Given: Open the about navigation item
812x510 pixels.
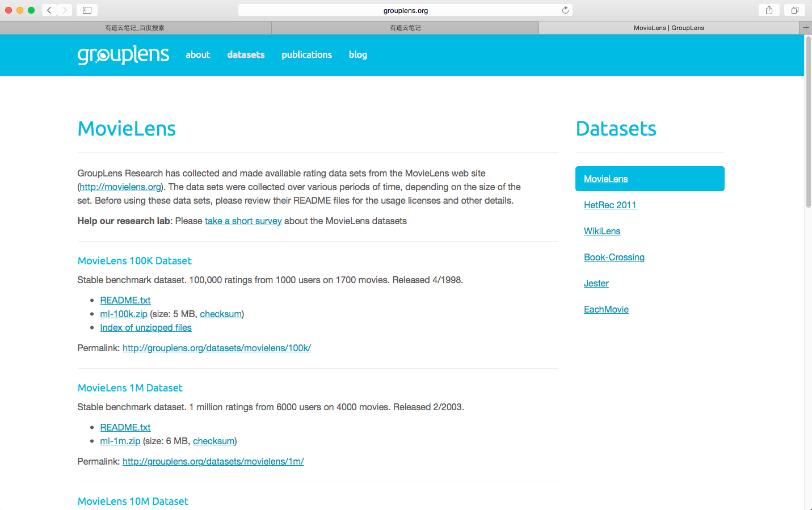Looking at the screenshot, I should (197, 54).
